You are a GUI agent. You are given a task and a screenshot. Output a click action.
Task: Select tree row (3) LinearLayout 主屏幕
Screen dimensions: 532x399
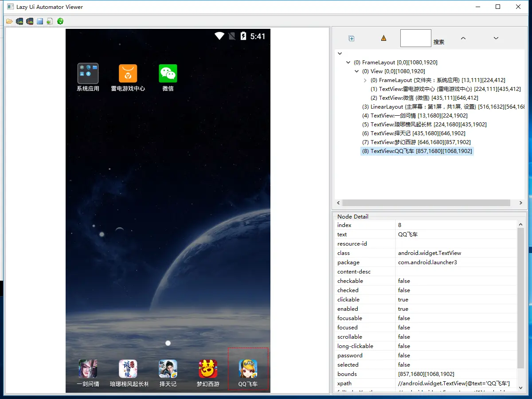click(443, 107)
